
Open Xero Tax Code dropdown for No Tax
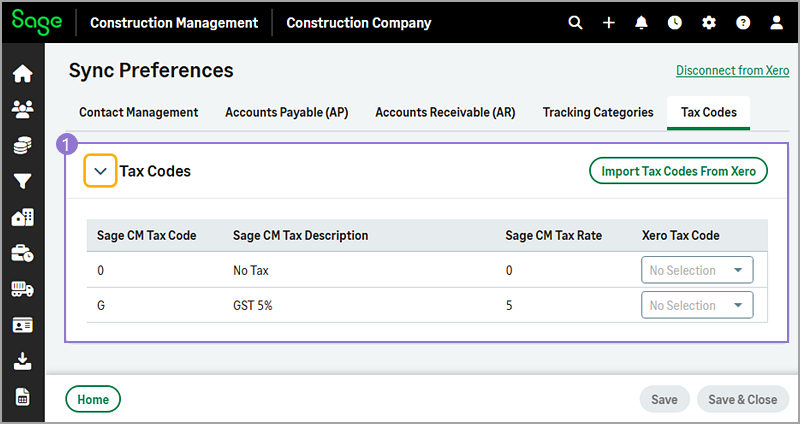[697, 270]
